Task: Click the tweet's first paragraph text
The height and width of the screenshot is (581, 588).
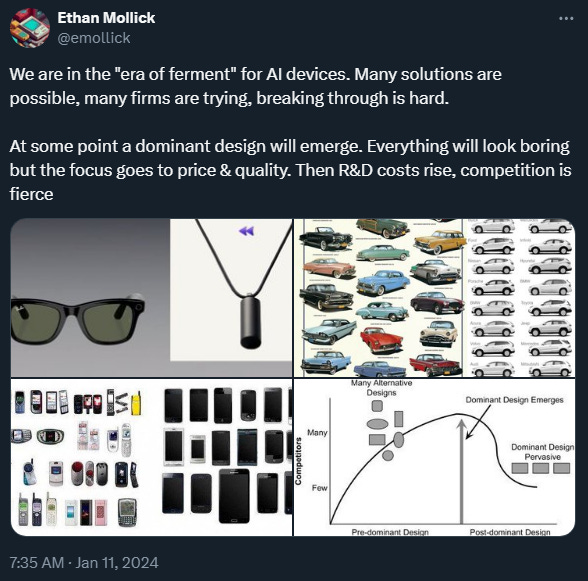Action: click(255, 86)
